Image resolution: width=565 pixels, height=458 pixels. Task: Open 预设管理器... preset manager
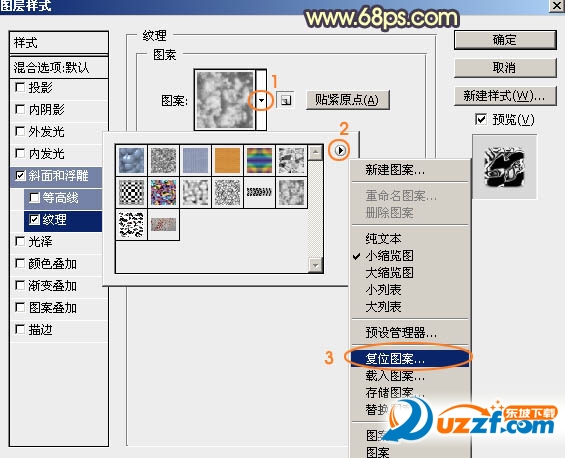point(410,332)
